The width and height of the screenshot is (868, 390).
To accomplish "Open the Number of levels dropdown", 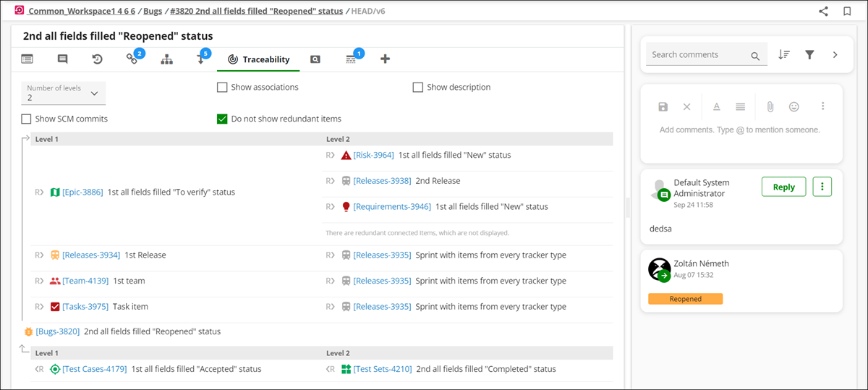I will coord(64,93).
